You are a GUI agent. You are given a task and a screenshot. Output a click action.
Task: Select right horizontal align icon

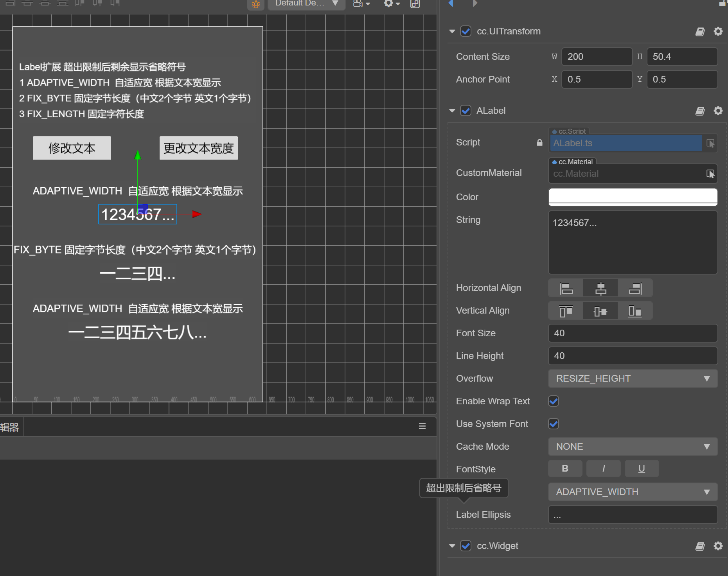(x=635, y=289)
